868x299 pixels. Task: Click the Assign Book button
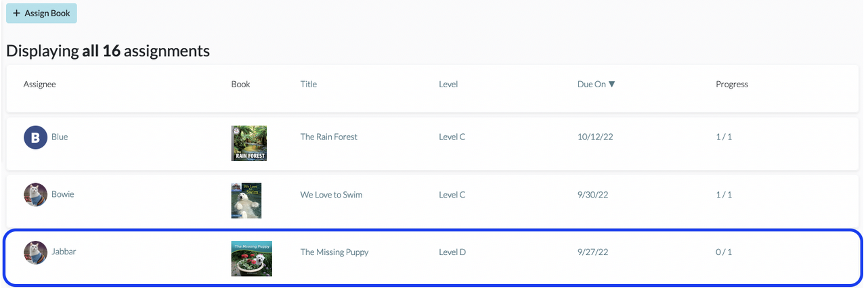pyautogui.click(x=41, y=14)
